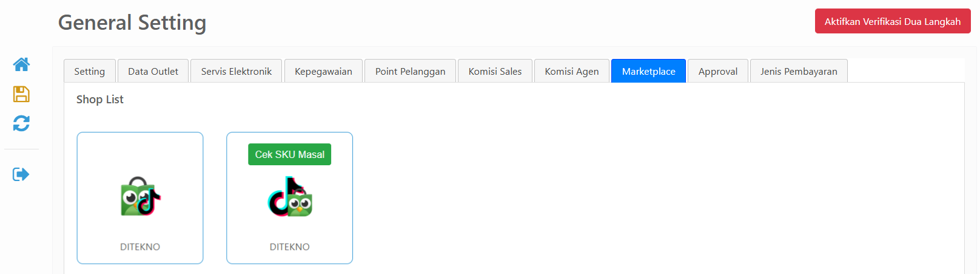
Task: Click the green shopping bag shop logo
Action: click(140, 197)
